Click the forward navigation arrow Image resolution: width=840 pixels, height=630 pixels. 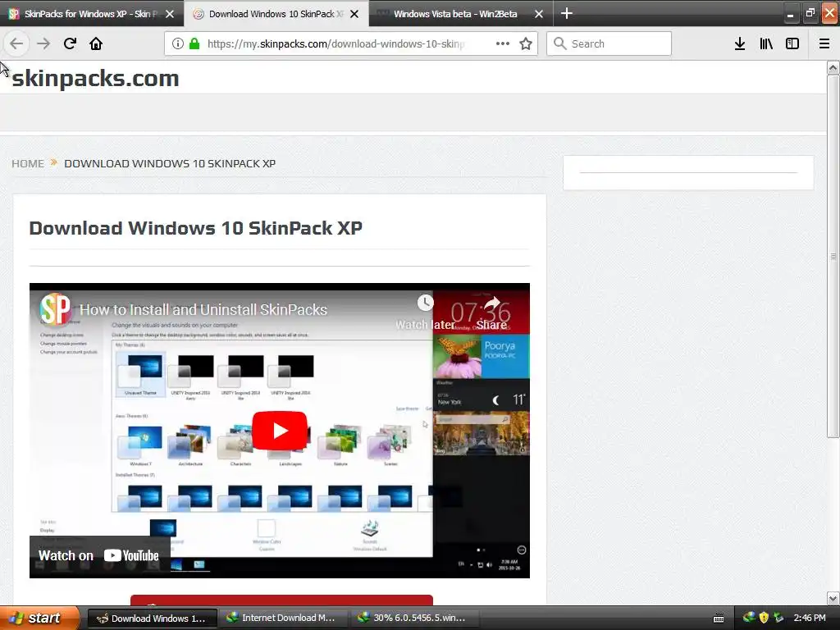click(x=43, y=43)
